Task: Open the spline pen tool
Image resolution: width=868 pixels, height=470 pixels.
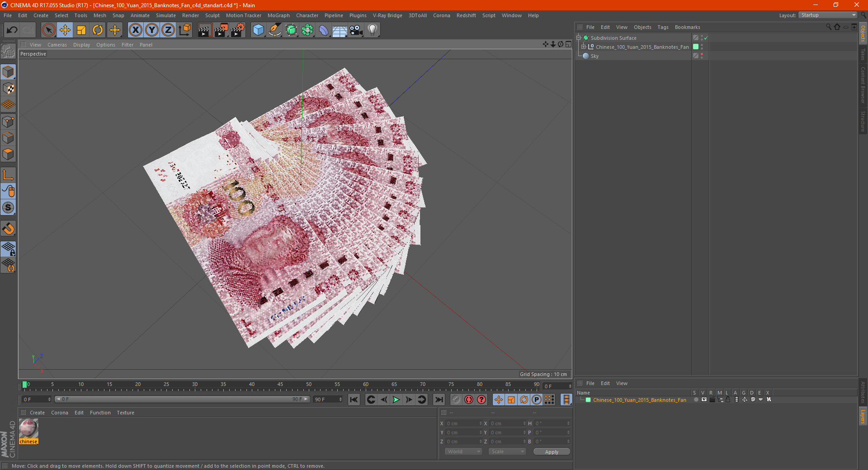Action: 274,30
